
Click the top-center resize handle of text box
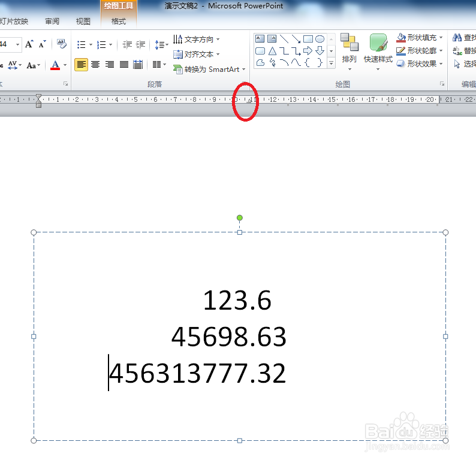tap(240, 232)
